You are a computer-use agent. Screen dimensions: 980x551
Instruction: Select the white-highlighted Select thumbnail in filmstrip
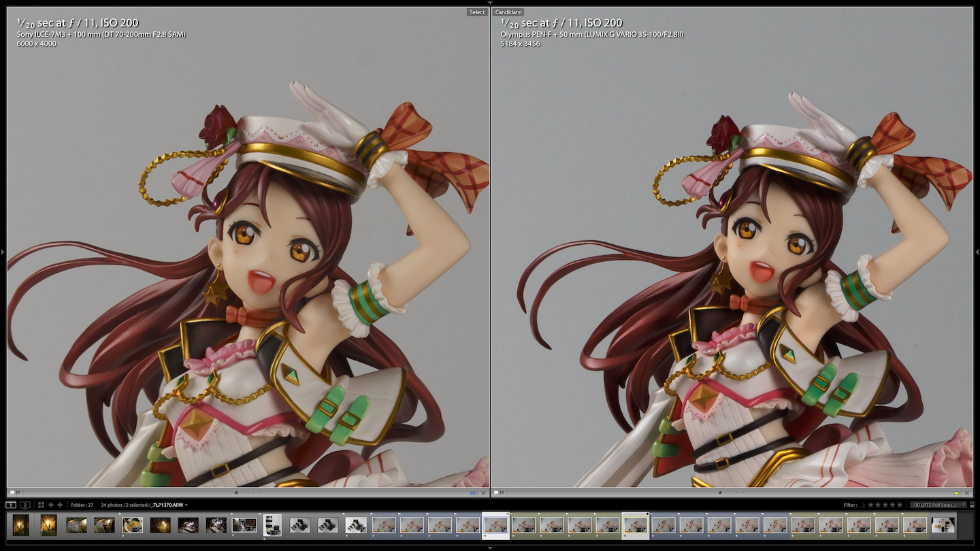[x=495, y=525]
